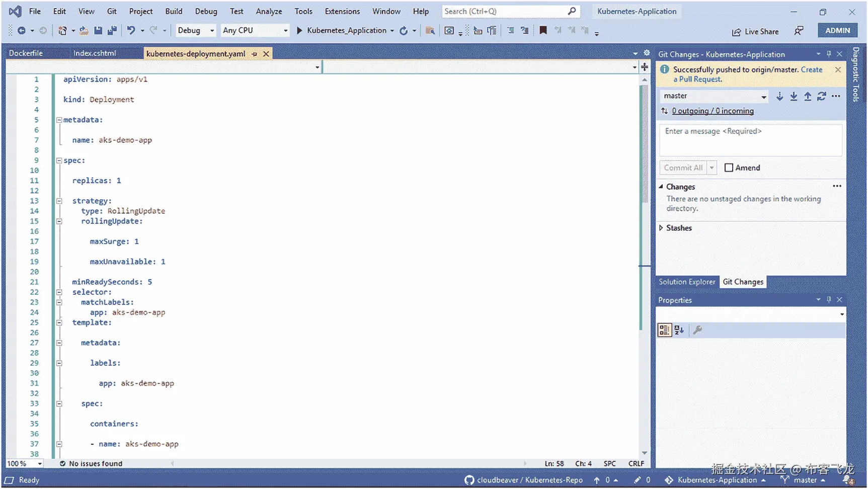Viewport: 868px width, 489px height.
Task: Open Find in Files search icon
Action: (430, 31)
